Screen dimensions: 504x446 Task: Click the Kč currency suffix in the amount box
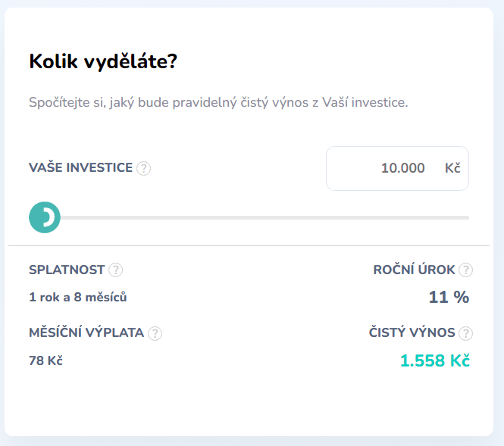pos(452,168)
